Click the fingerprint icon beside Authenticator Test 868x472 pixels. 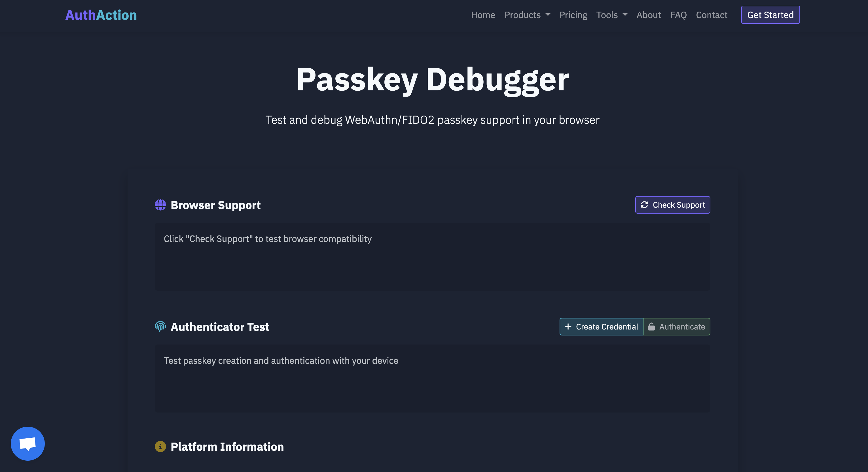pos(160,326)
